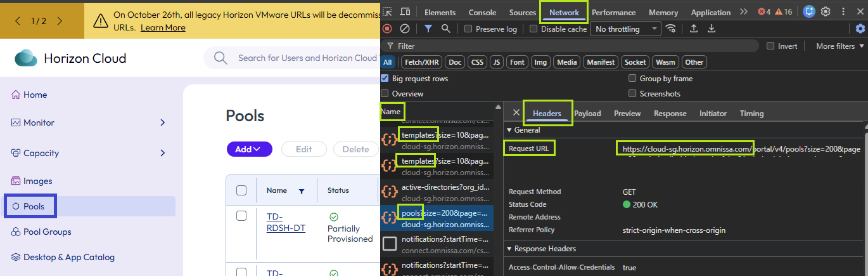Go to the previous banner notification arrow
This screenshot has width=868, height=276.
(18, 21)
